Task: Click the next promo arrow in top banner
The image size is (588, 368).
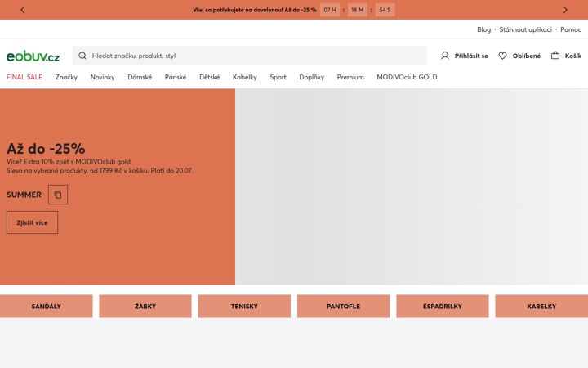Action: 565,10
